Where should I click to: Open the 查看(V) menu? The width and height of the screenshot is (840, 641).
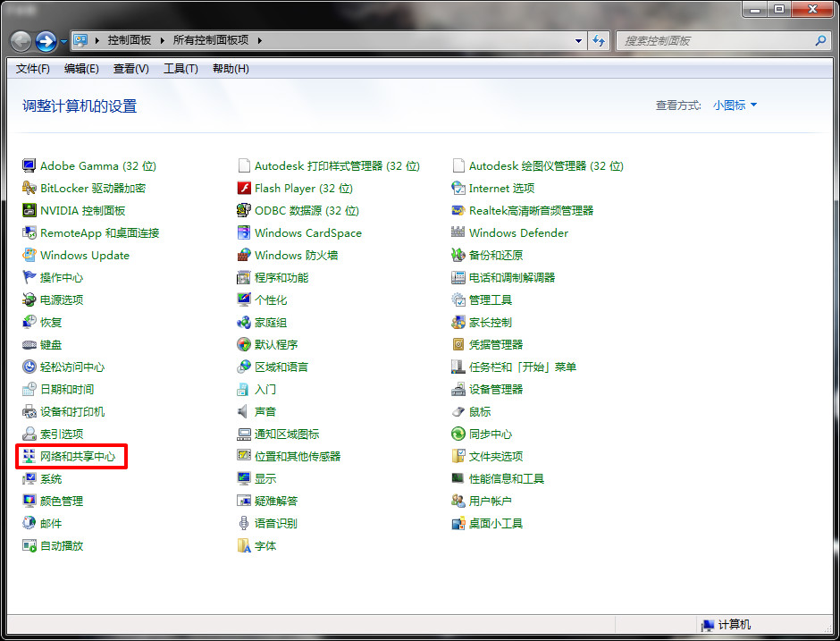pyautogui.click(x=131, y=69)
